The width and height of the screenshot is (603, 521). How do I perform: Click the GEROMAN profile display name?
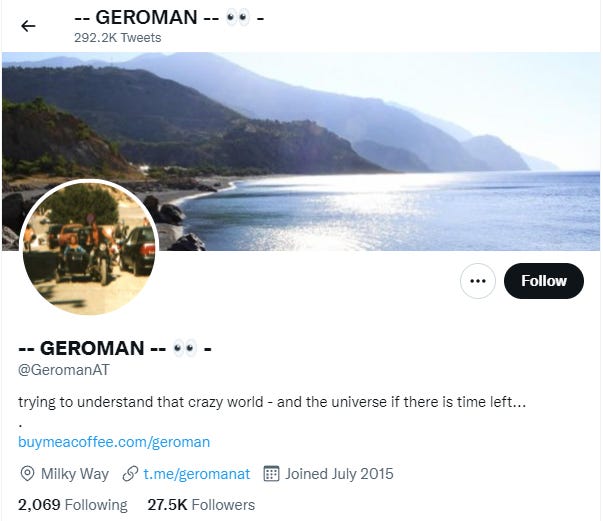point(115,348)
